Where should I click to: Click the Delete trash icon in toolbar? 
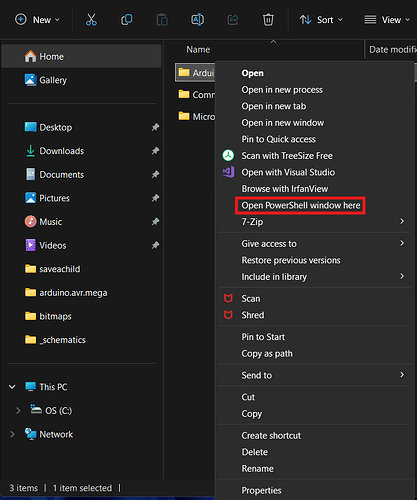click(268, 20)
